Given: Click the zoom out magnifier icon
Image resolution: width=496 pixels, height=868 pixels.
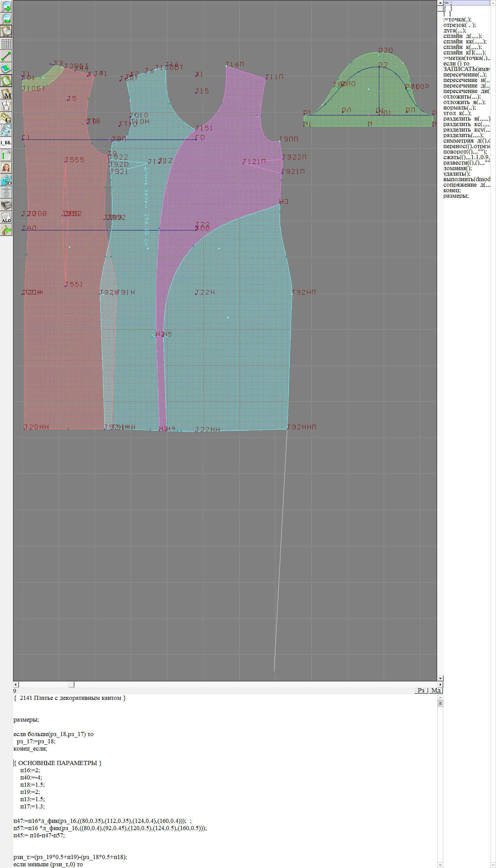Looking at the screenshot, I should point(6,19).
